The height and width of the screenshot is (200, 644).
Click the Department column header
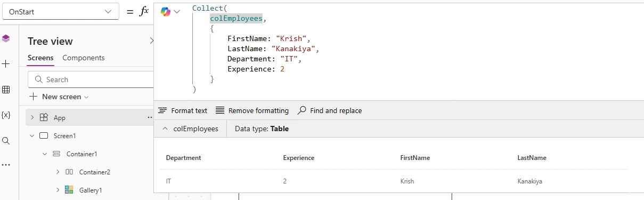[183, 158]
